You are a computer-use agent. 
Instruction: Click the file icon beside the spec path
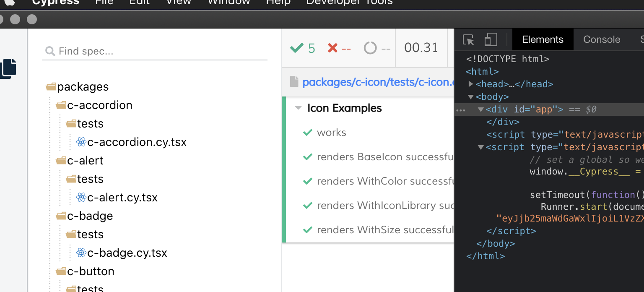tap(294, 82)
